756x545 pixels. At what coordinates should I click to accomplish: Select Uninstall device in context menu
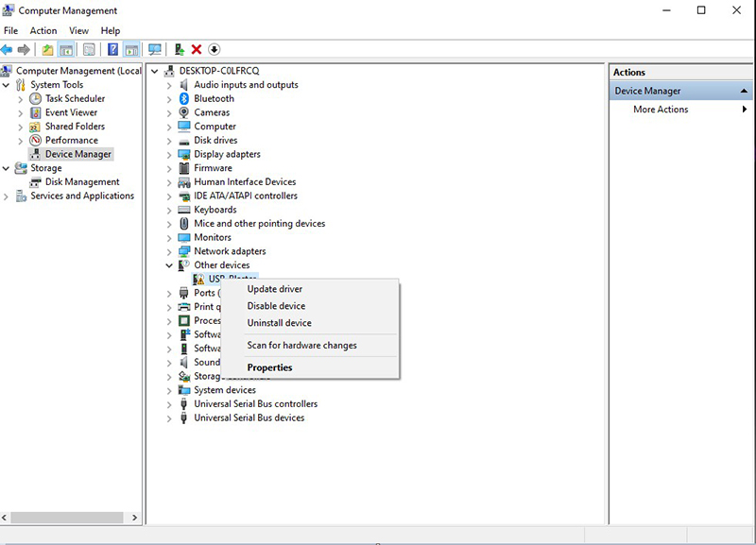[279, 323]
